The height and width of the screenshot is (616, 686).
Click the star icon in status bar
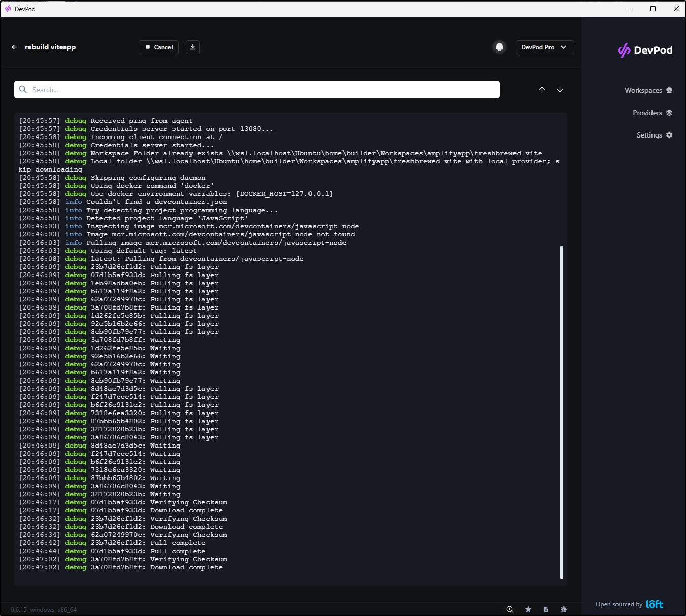point(528,609)
